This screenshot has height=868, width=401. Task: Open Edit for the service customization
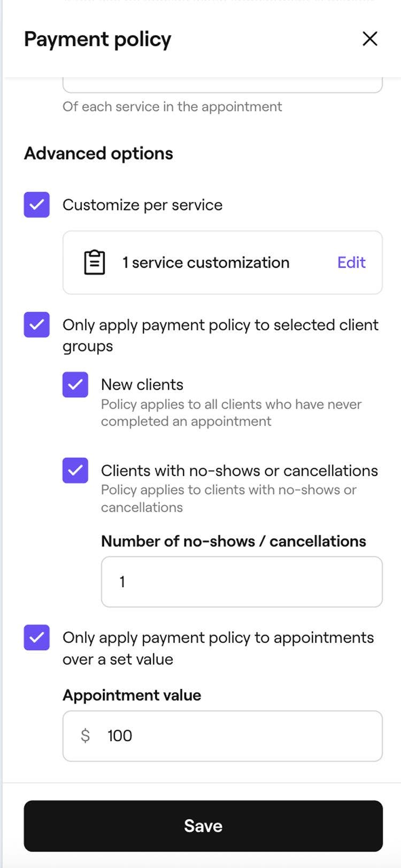pos(351,262)
